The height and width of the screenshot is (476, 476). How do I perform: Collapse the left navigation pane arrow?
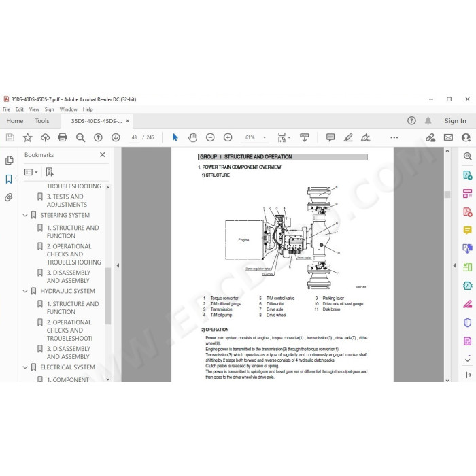[118, 265]
